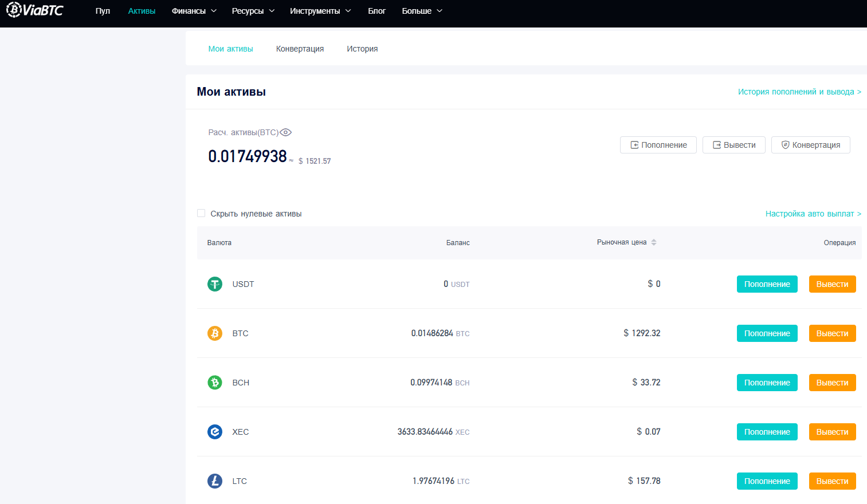Select the BTC balance 0.01486284
Screen dimensions: 867x504
(432, 333)
